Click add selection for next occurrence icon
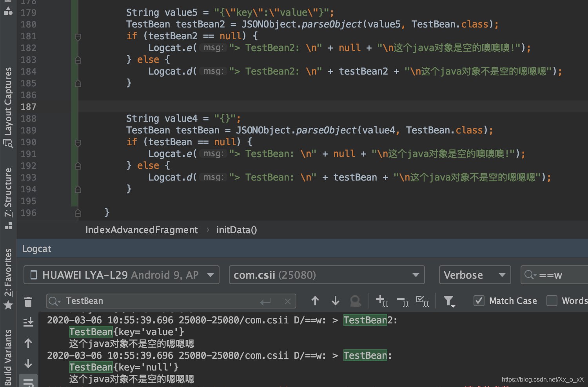Screen dimensions: 588x387 coord(382,301)
